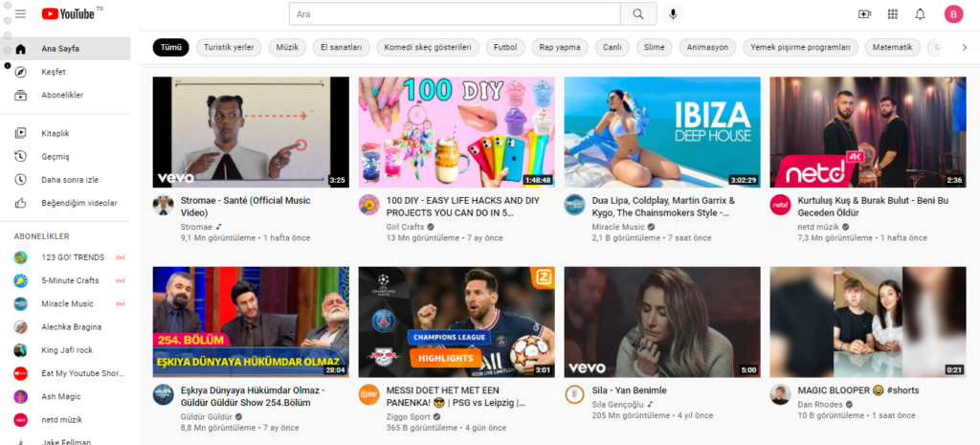The image size is (980, 445).
Task: Click the Sıla Gençoğlu channel avatar
Action: click(574, 394)
